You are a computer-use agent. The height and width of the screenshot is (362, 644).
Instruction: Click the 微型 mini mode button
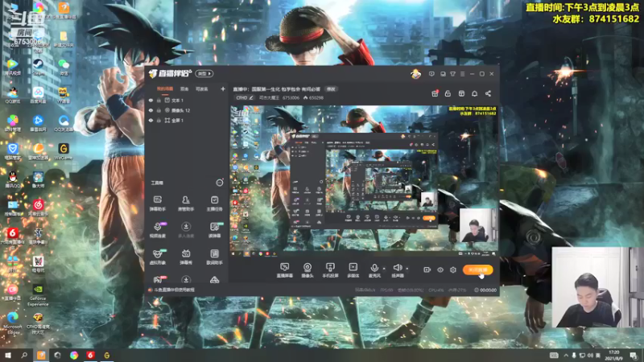coord(204,73)
